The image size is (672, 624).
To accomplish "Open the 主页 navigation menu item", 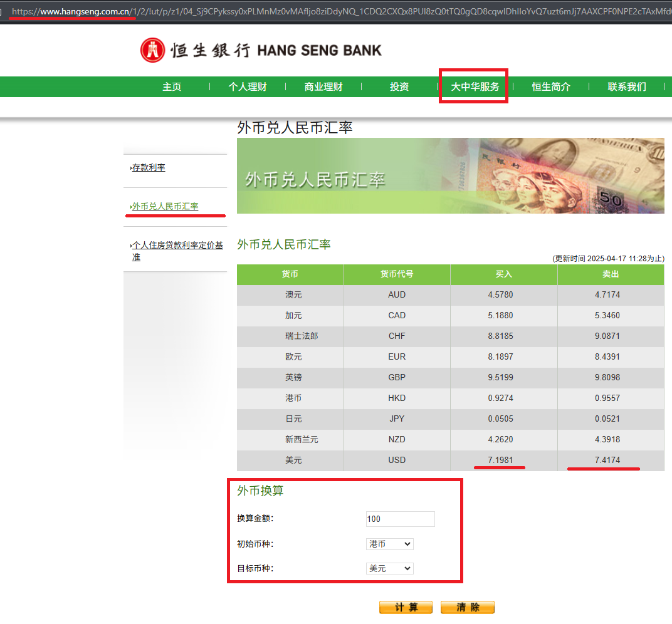I will pyautogui.click(x=172, y=87).
